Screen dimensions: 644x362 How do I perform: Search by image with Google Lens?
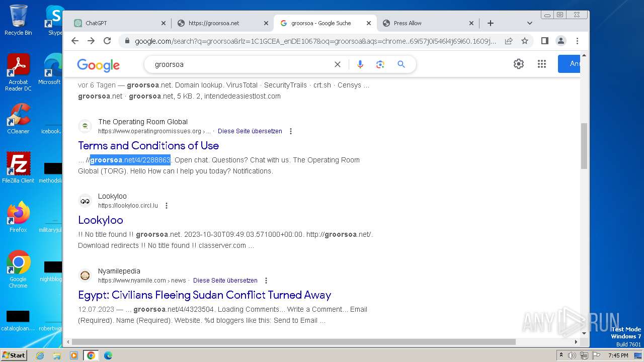coord(380,64)
